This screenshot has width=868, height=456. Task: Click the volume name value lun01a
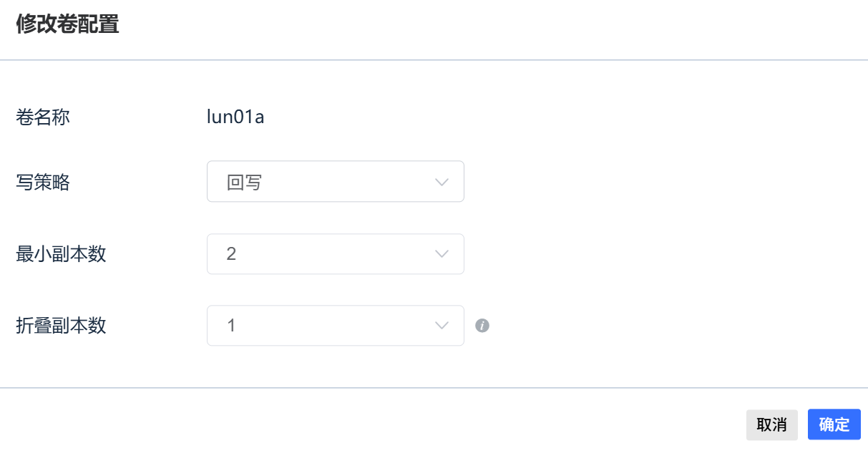(x=235, y=117)
